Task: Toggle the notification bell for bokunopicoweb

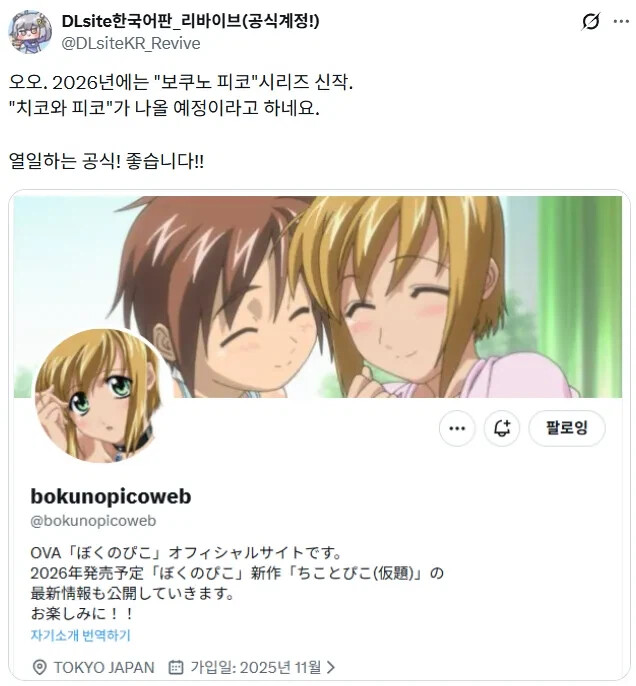Action: 502,428
